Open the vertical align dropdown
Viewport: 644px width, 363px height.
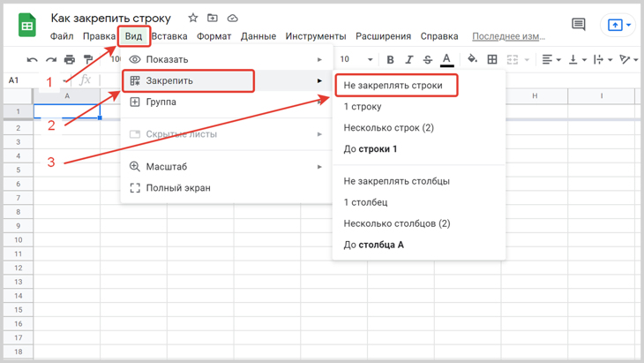click(578, 59)
